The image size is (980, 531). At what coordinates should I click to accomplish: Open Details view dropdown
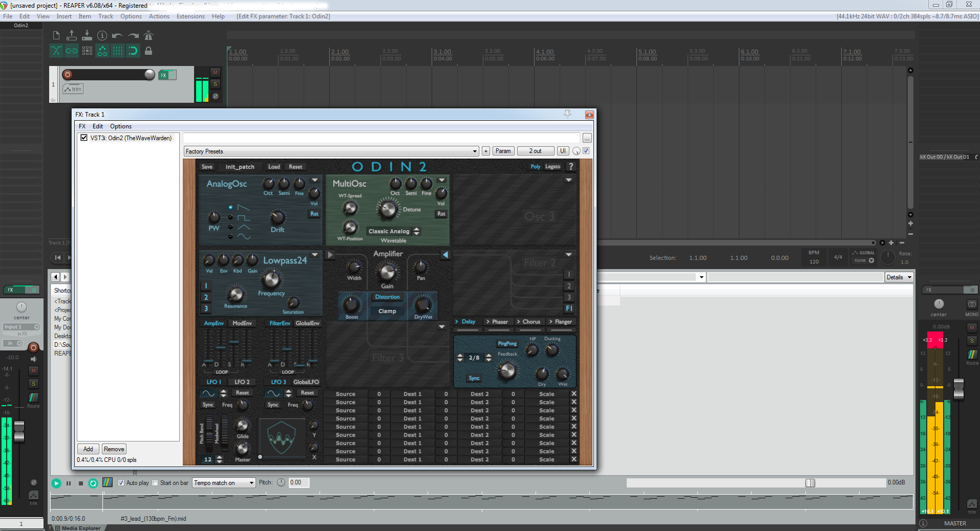tap(899, 277)
